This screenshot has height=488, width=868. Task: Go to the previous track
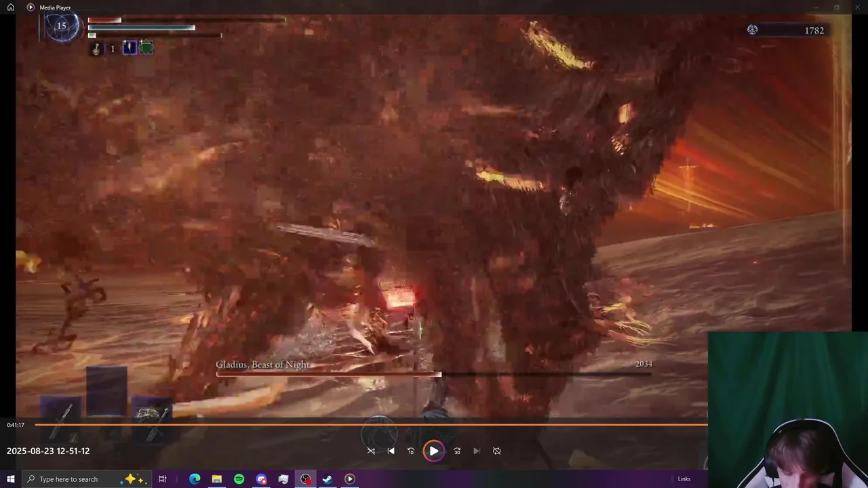pyautogui.click(x=391, y=451)
